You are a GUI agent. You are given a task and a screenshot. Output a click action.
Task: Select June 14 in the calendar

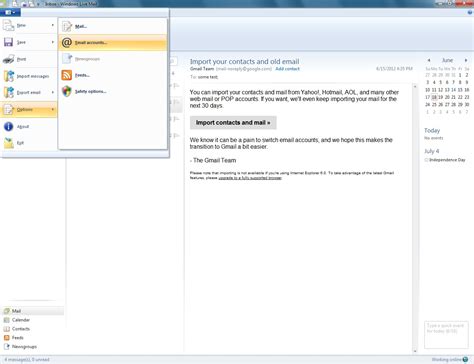tap(454, 90)
